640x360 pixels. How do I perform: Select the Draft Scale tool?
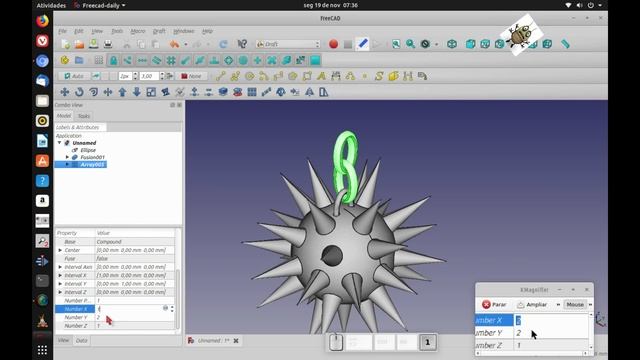tap(151, 92)
